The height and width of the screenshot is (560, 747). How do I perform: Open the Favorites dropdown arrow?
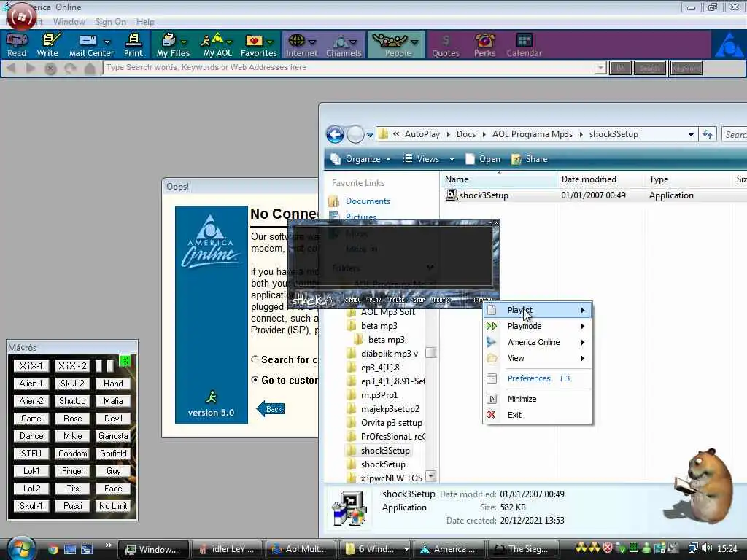click(270, 42)
